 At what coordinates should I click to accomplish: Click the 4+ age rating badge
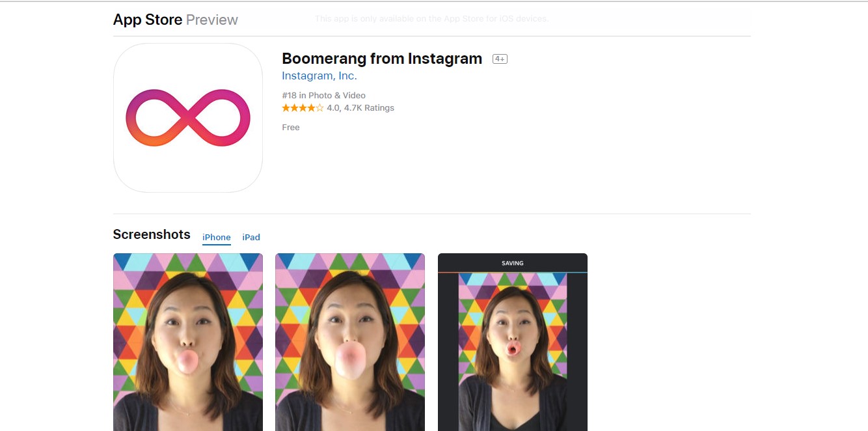[x=500, y=59]
